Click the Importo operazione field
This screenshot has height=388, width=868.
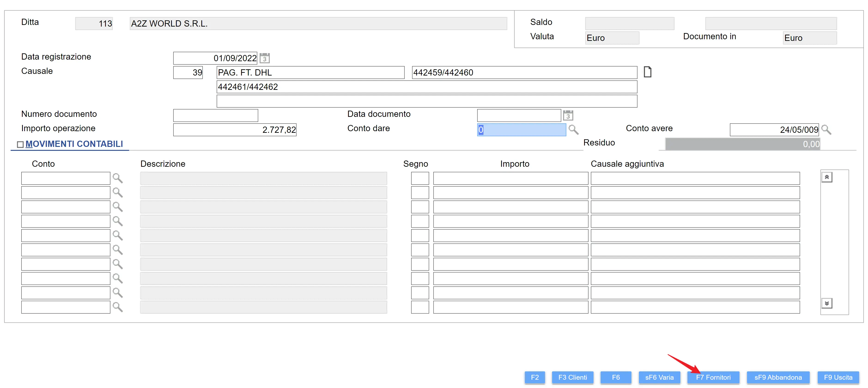click(x=234, y=130)
